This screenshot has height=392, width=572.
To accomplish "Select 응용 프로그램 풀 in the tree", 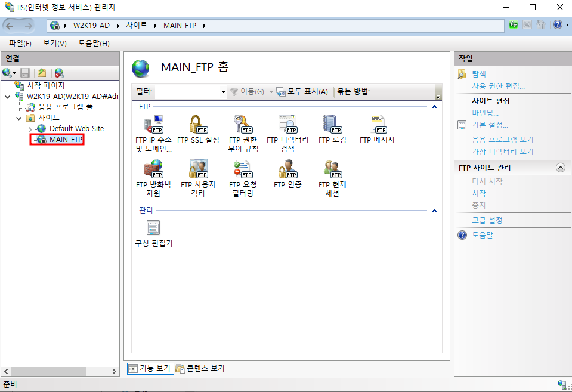I will [x=65, y=107].
